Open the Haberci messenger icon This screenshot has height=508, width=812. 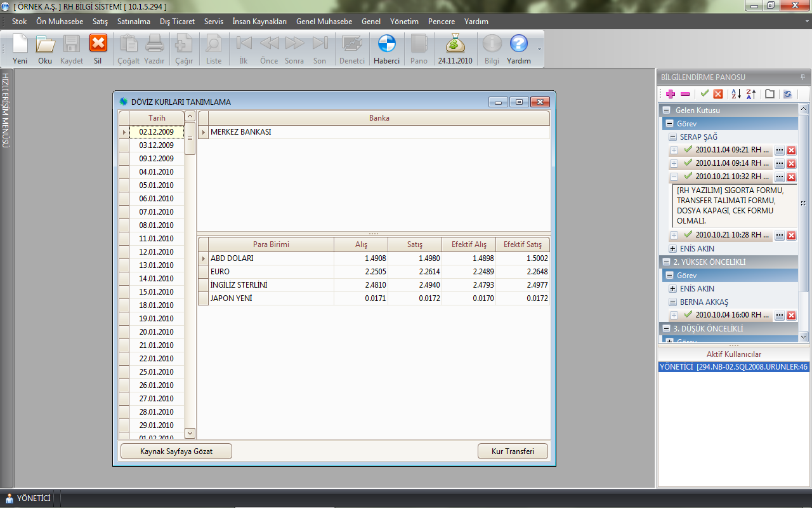click(x=386, y=48)
